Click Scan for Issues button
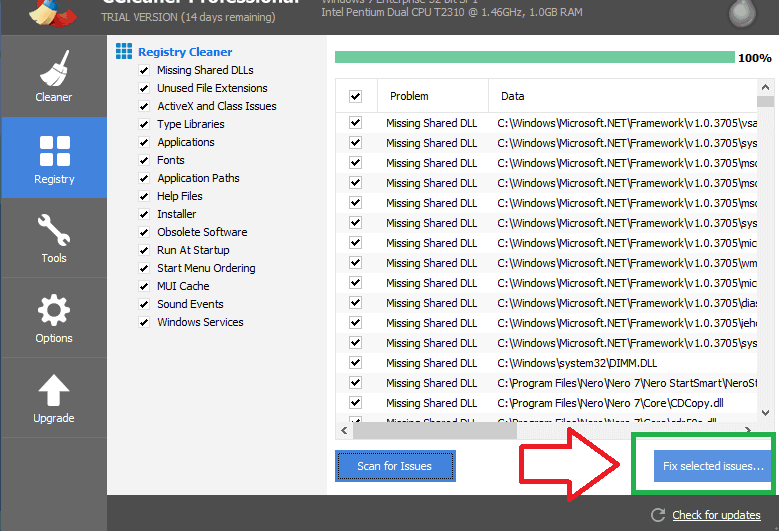 tap(395, 466)
